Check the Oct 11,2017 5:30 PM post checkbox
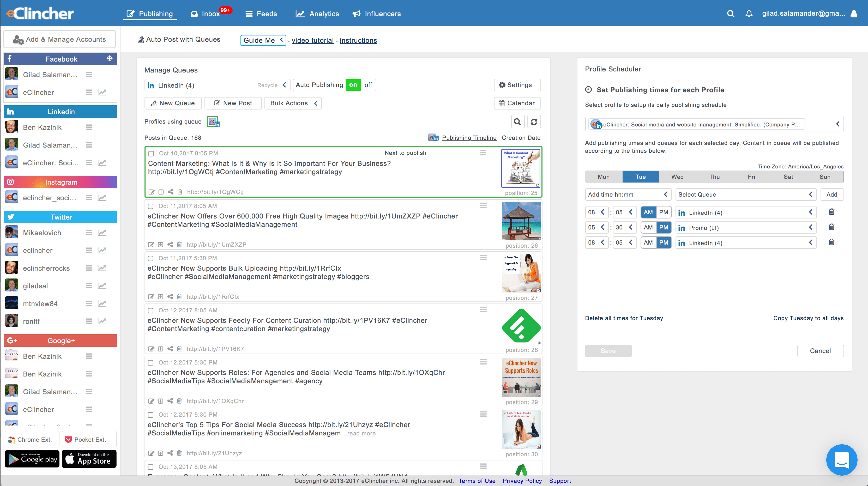Image resolution: width=868 pixels, height=486 pixels. coord(150,258)
